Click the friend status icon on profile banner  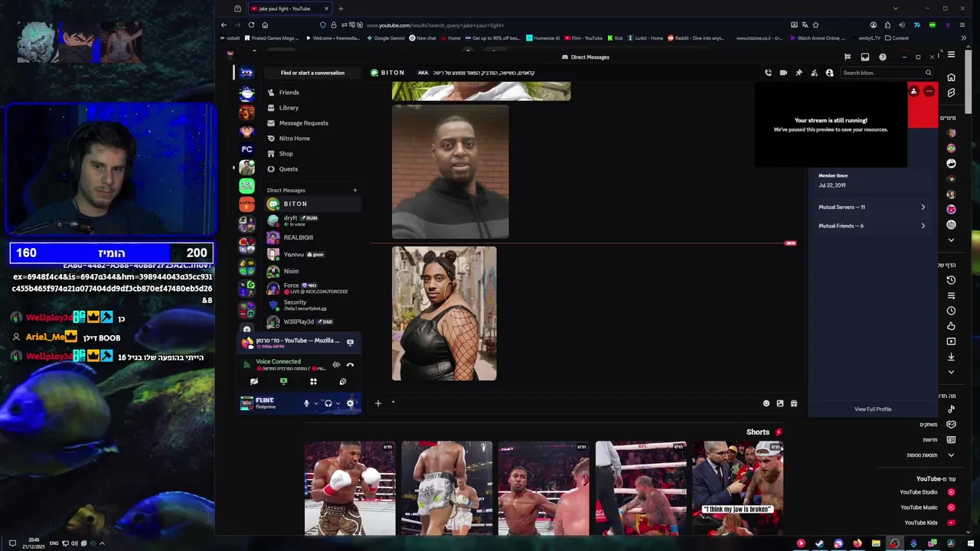[913, 92]
